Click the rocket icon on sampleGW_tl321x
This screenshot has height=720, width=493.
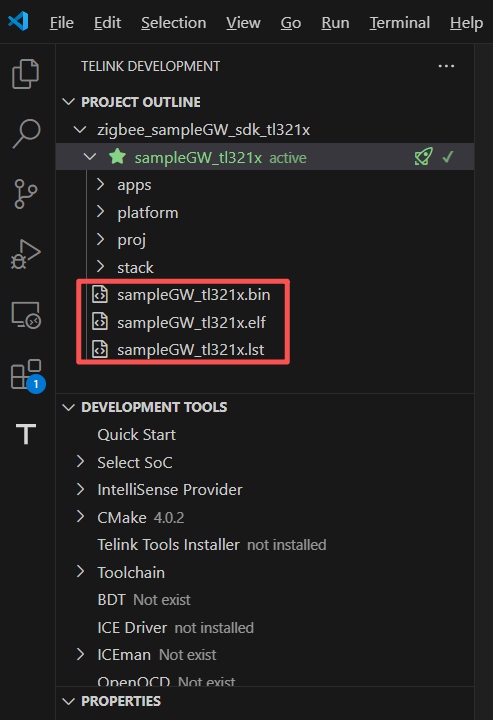pos(423,157)
